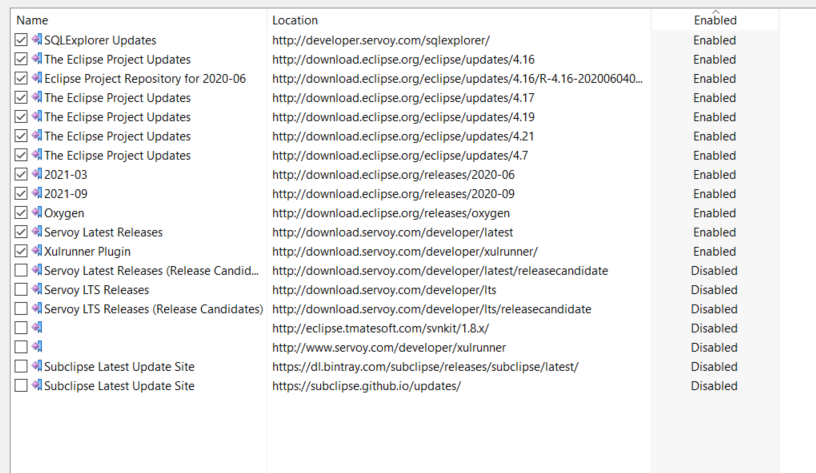Select the Servoy Latest Releases name

[103, 232]
